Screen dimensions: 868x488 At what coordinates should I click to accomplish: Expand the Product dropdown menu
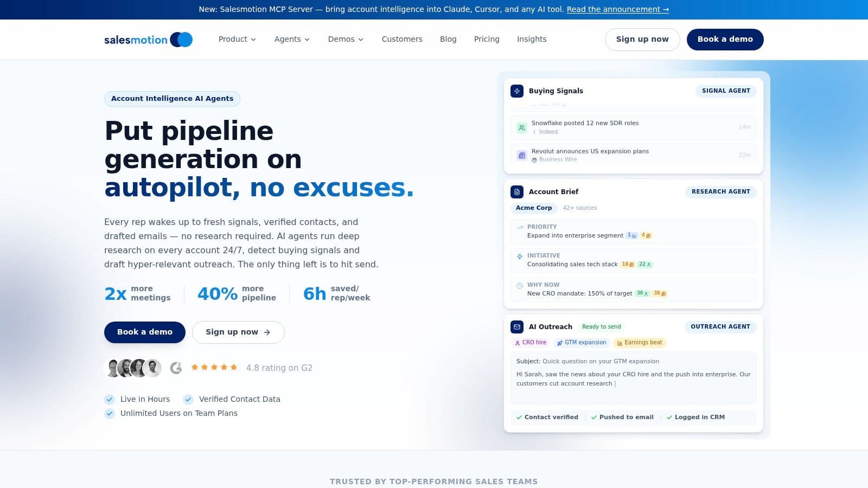pos(237,39)
